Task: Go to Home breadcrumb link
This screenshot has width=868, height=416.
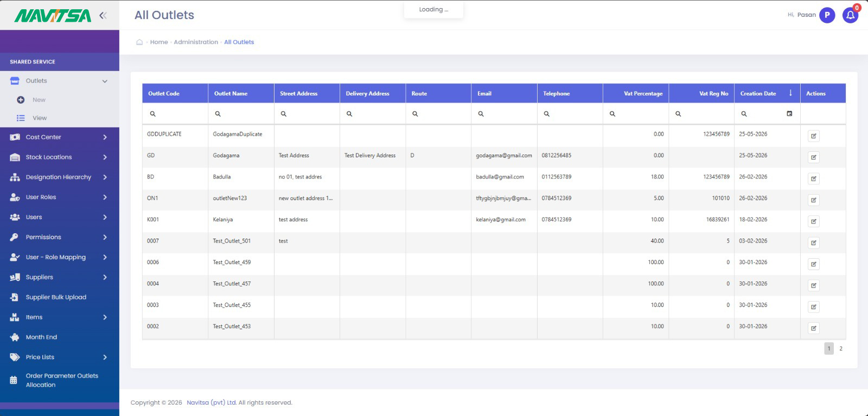Action: pos(159,42)
